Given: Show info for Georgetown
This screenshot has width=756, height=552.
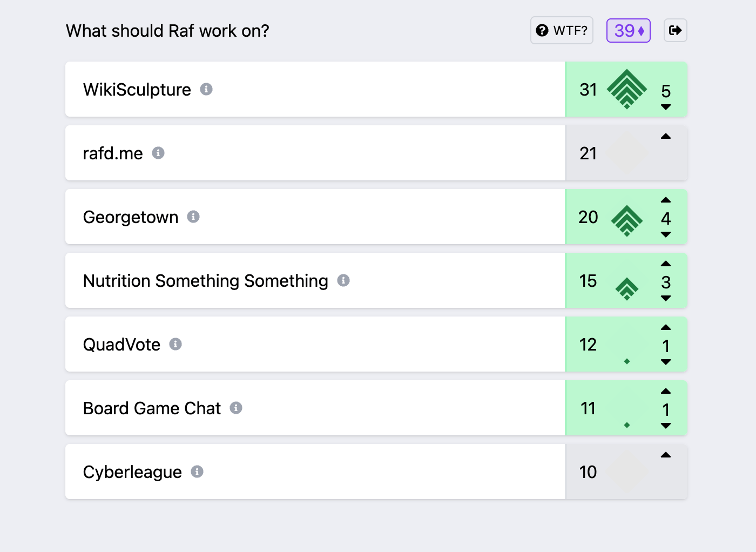Looking at the screenshot, I should 193,217.
